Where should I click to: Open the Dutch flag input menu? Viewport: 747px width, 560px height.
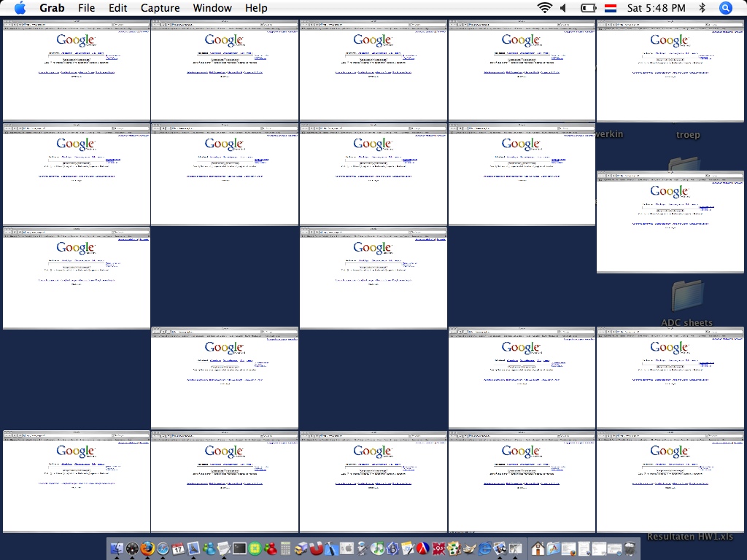(x=611, y=8)
